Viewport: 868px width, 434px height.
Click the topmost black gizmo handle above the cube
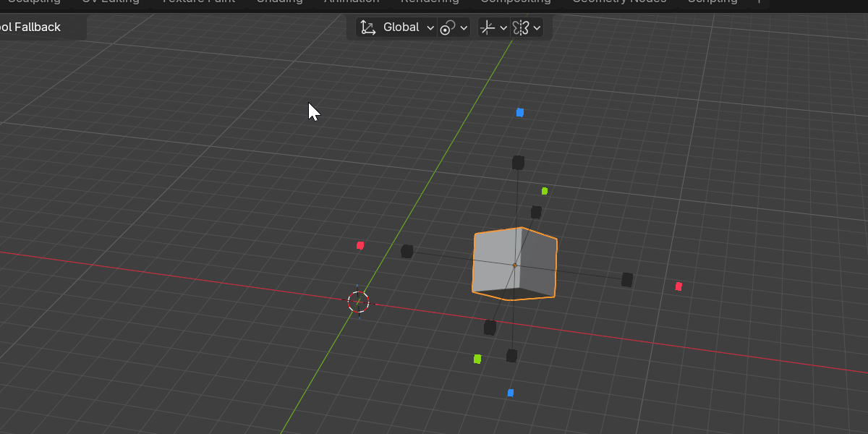click(x=518, y=163)
